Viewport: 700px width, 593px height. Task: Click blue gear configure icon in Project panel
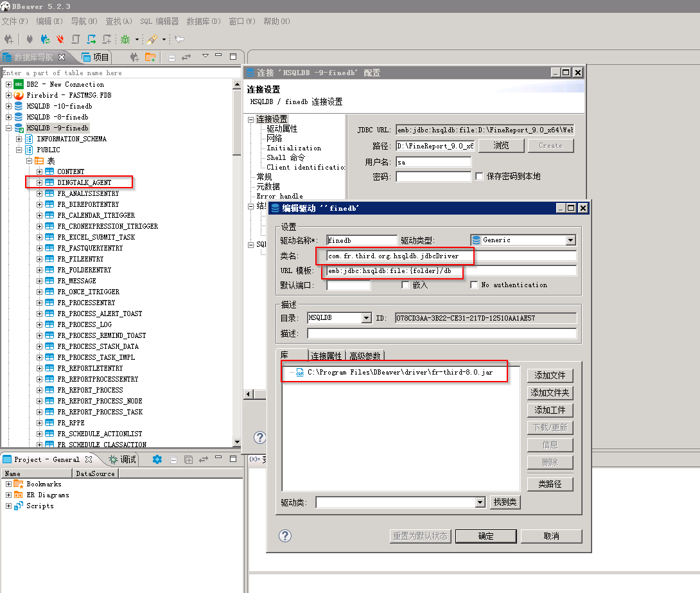coord(157,459)
